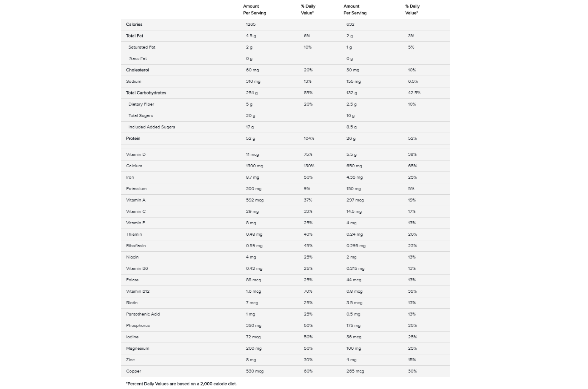Screen dimensions: 588x389
Task: Select the Total Fat row label
Action: [135, 36]
